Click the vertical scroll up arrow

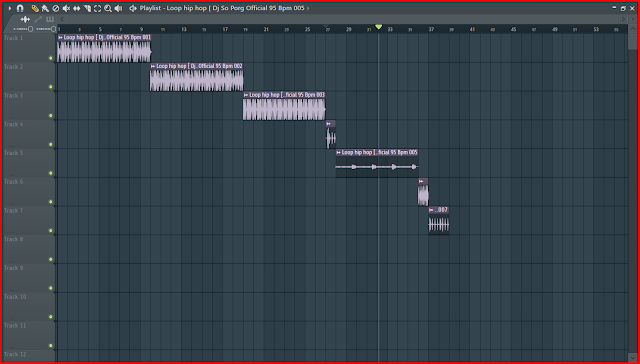pos(632,28)
